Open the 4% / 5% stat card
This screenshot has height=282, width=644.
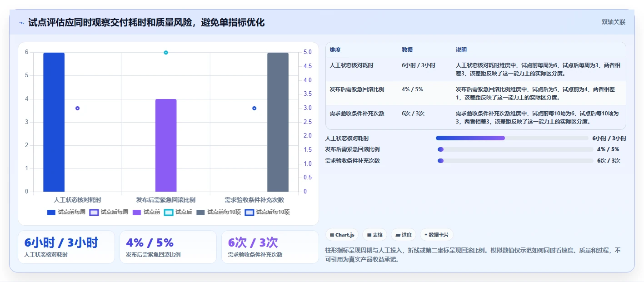click(x=168, y=247)
